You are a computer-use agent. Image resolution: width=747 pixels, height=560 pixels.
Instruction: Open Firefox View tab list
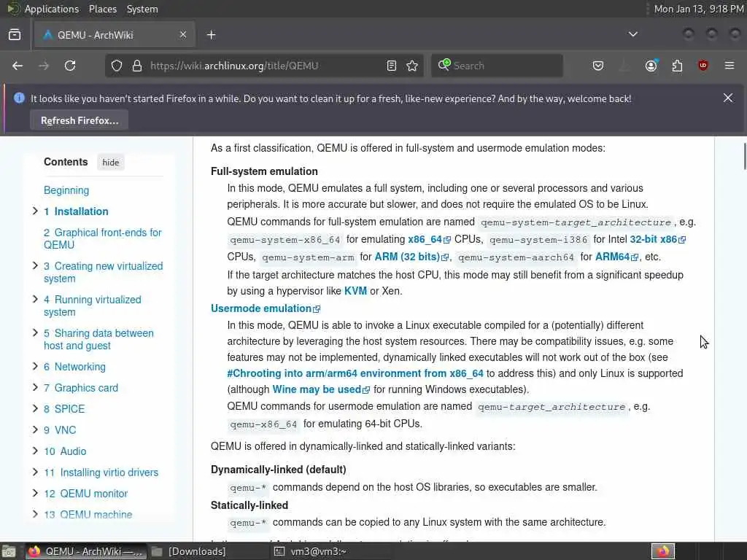[x=15, y=35]
